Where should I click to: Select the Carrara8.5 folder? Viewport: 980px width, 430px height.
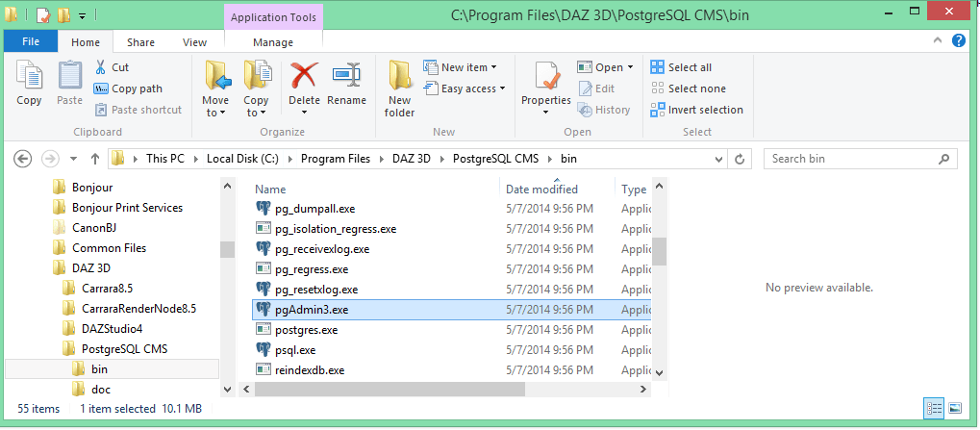coord(107,289)
